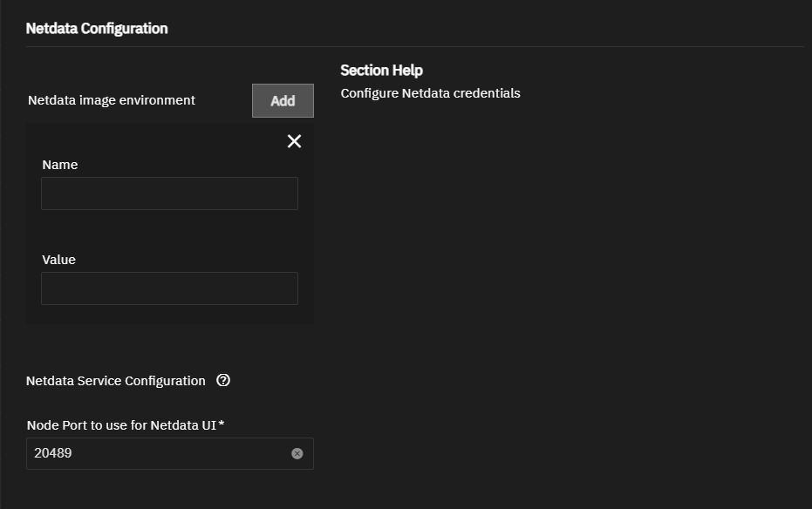Clear the Node Port field value

pyautogui.click(x=297, y=453)
